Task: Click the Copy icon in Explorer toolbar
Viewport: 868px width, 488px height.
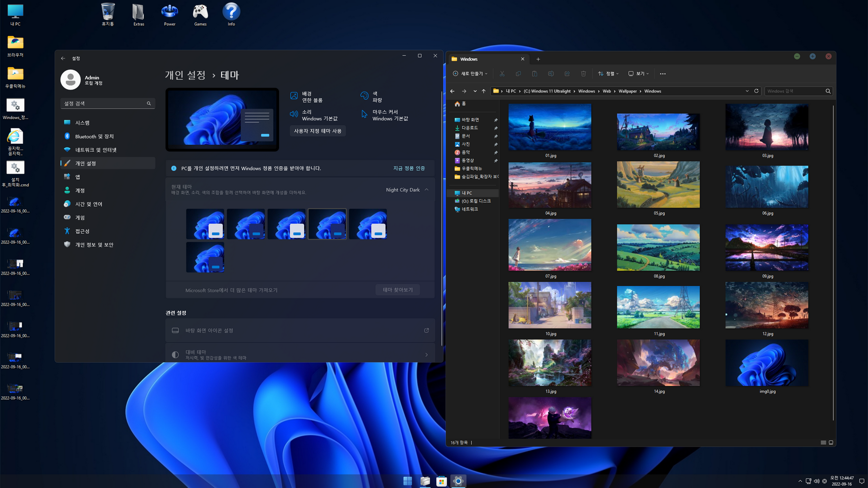Action: [x=518, y=74]
